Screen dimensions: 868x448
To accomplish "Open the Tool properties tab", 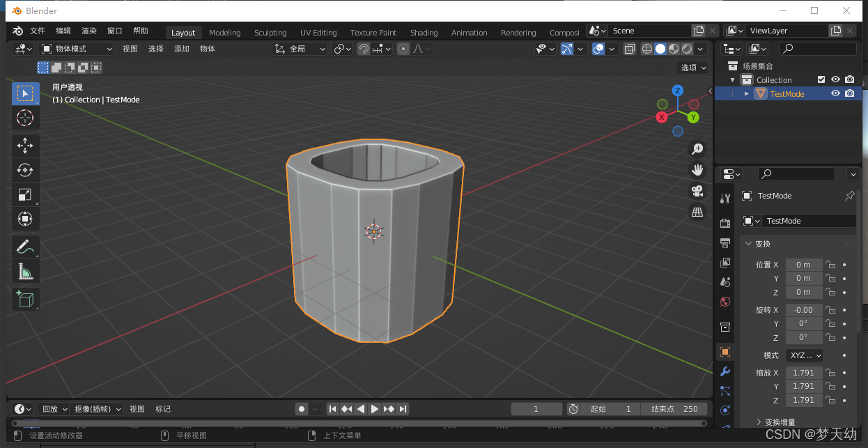I will point(725,198).
